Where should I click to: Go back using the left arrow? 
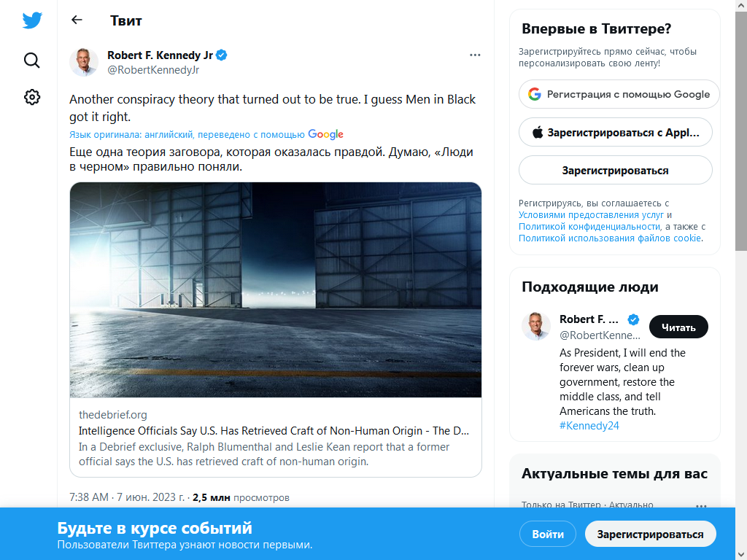77,20
